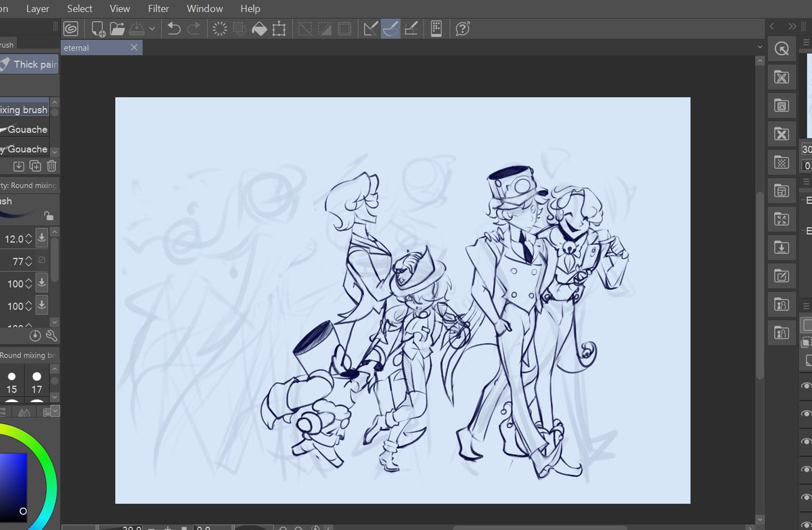Toggle the small checkbox beside value 77
Image resolution: width=812 pixels, height=530 pixels.
tap(42, 261)
